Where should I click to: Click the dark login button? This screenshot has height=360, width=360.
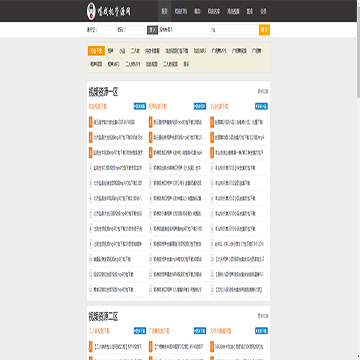click(152, 30)
